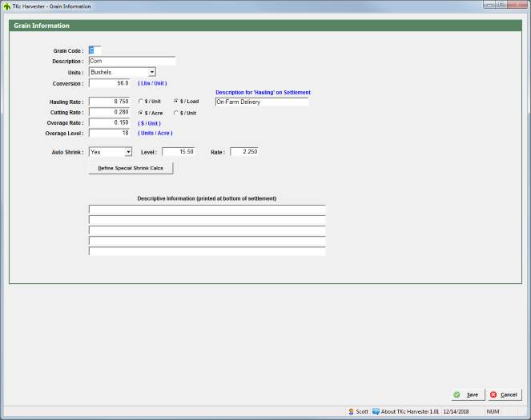Click the Description field containing Corn
Screen dimensions: 531x420
[x=131, y=61]
